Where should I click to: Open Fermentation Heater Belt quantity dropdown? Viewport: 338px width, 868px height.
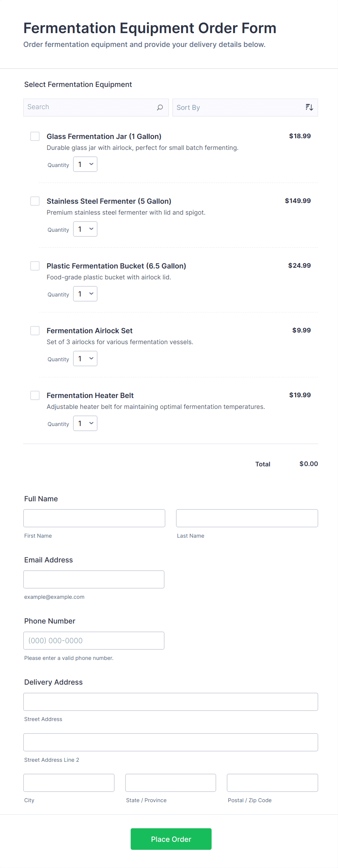click(x=85, y=423)
